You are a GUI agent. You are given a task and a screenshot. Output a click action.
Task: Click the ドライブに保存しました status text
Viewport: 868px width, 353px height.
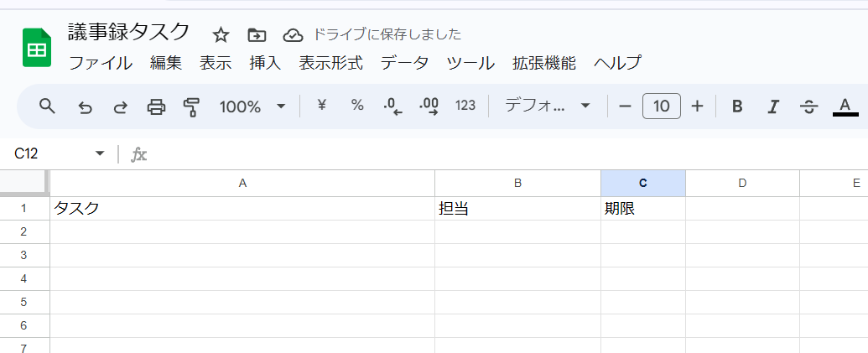pos(387,34)
